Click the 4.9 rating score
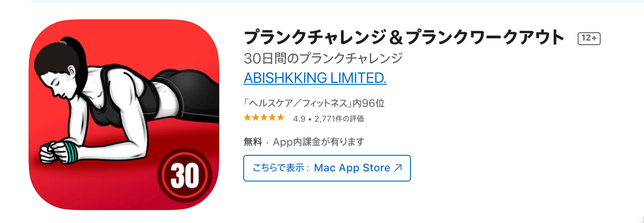The height and width of the screenshot is (223, 644). 299,118
